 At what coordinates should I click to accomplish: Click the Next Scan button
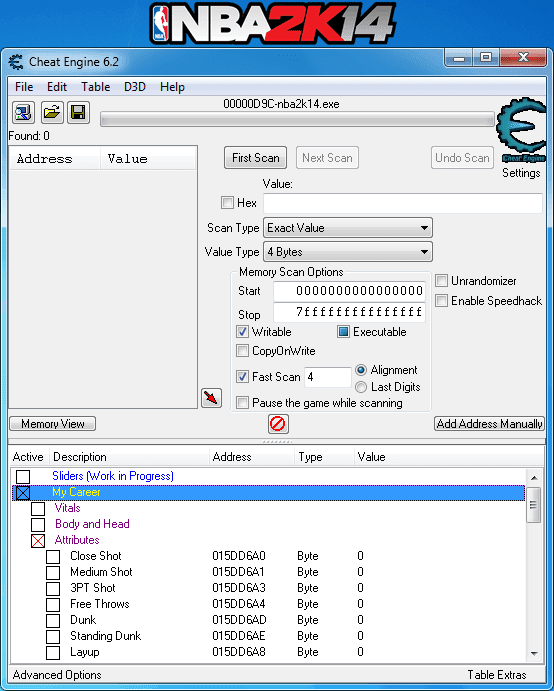click(x=327, y=158)
